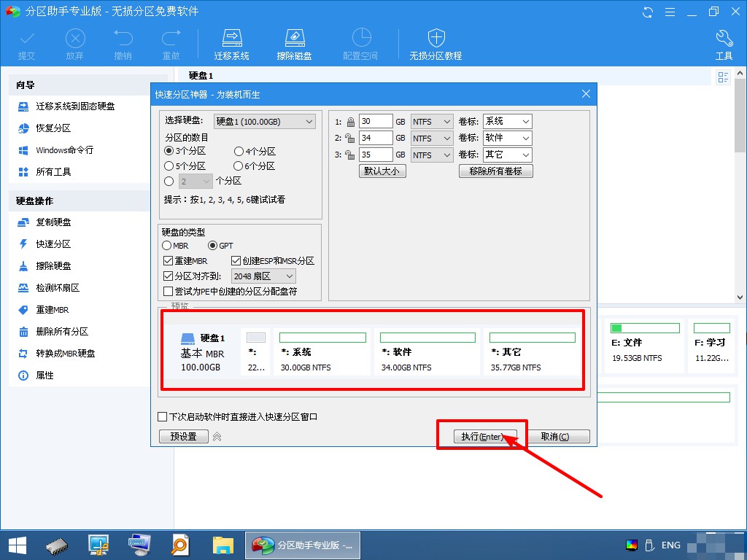Screen dimensions: 747x560
Task: Open the 系统 volume label dropdown
Action: click(x=508, y=122)
